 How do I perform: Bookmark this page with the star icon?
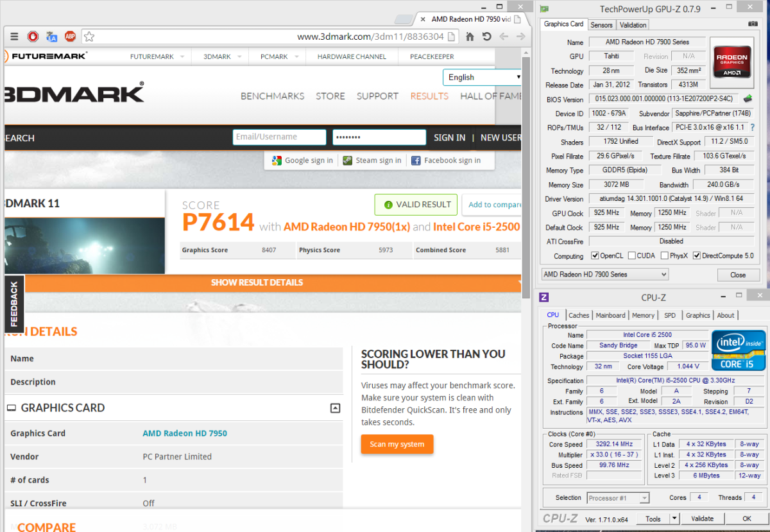89,37
